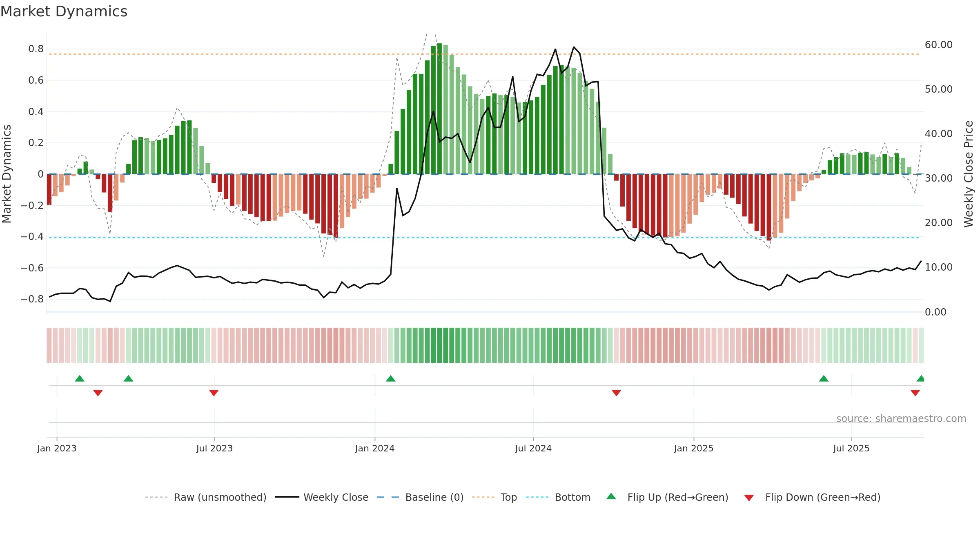Click the Jan 2023 x-axis label
Viewport: 980px width, 551px height.
[x=57, y=448]
